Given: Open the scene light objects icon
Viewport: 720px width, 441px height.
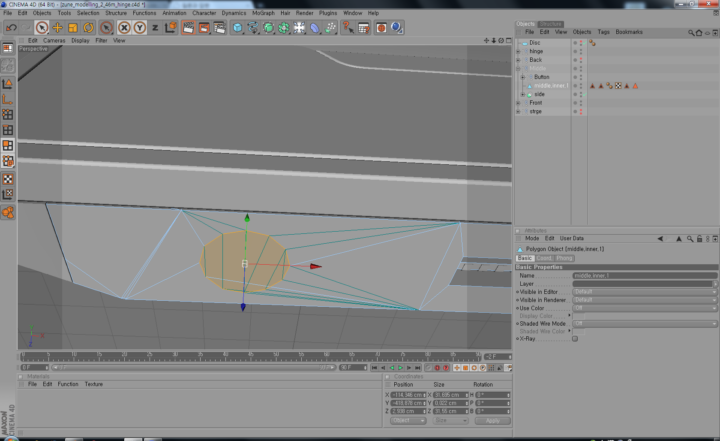Looking at the screenshot, I should (x=299, y=28).
